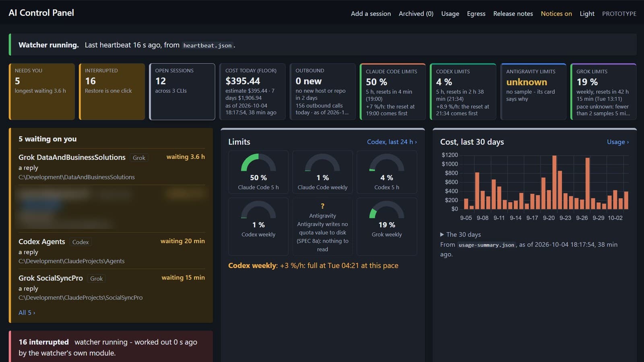
Task: Click the Codex 5 h gauge tile
Action: [x=387, y=172]
